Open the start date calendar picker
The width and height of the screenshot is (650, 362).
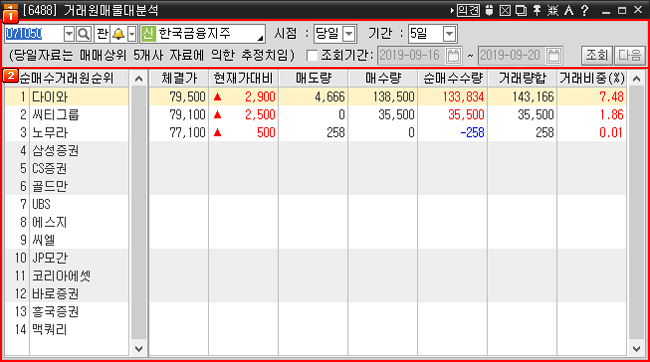pyautogui.click(x=453, y=56)
